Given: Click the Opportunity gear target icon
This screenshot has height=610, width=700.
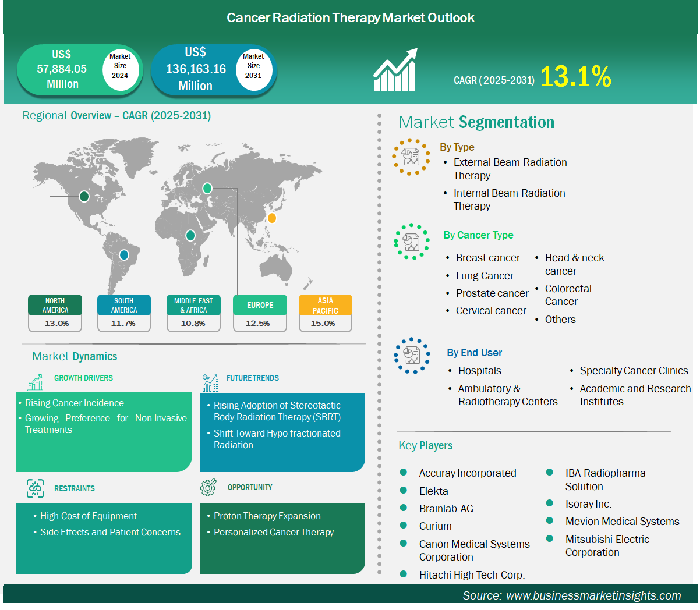Looking at the screenshot, I should pos(208,487).
